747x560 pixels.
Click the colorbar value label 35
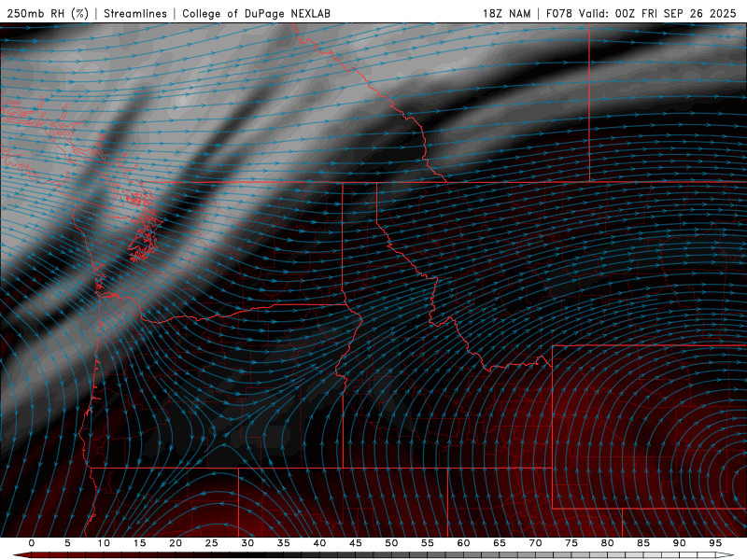(x=284, y=543)
